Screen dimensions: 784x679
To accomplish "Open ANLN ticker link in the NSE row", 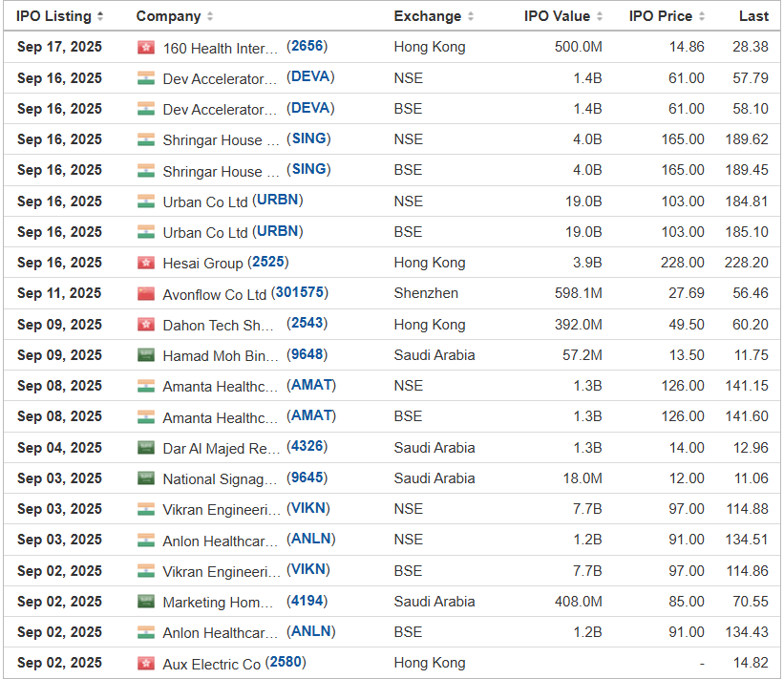I will tap(311, 539).
